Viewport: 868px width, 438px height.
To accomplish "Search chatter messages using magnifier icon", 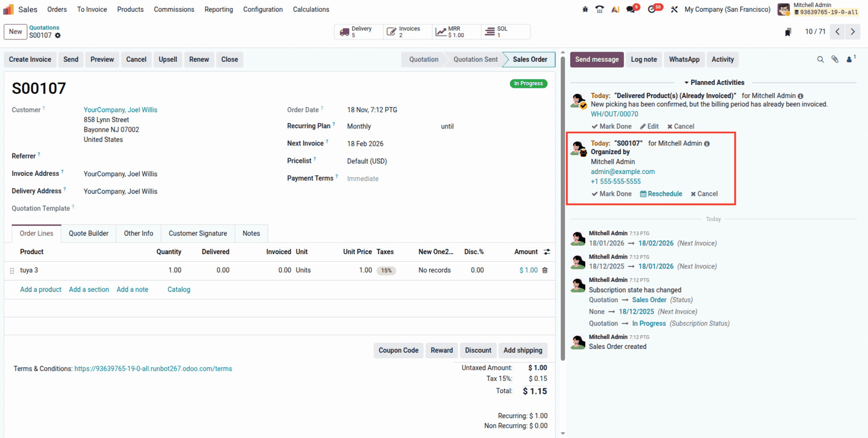I will pyautogui.click(x=820, y=60).
